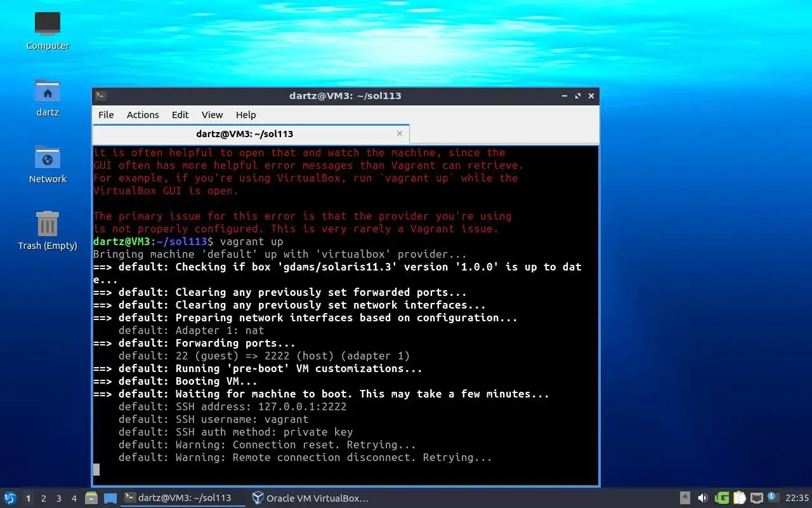Close the terminal window

(x=591, y=96)
